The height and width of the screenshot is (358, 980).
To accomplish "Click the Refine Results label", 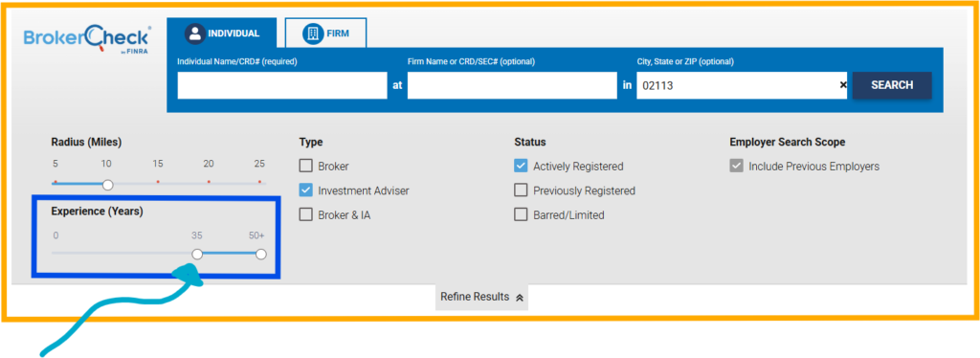I will 475,297.
